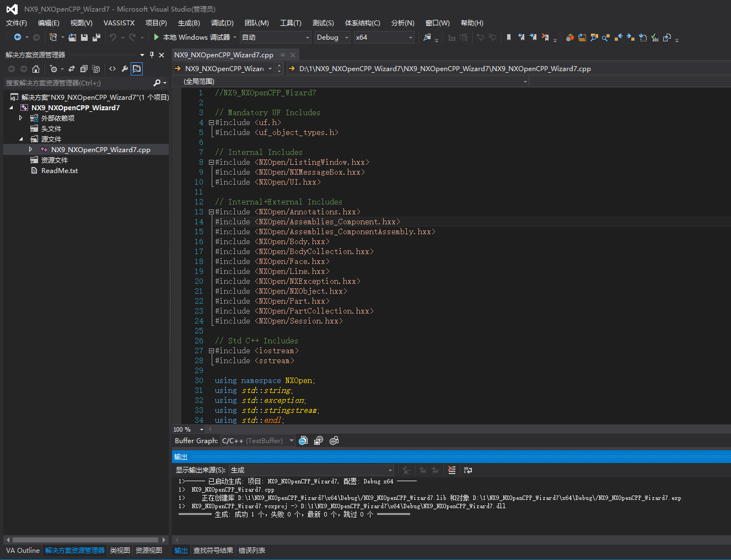Open the 自动 debugger type dropdown

276,37
